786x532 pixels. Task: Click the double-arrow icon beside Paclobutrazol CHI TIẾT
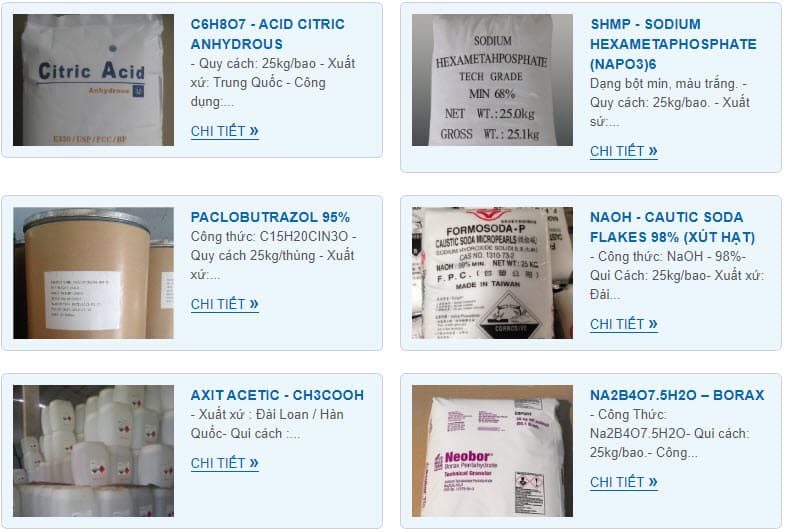point(254,304)
